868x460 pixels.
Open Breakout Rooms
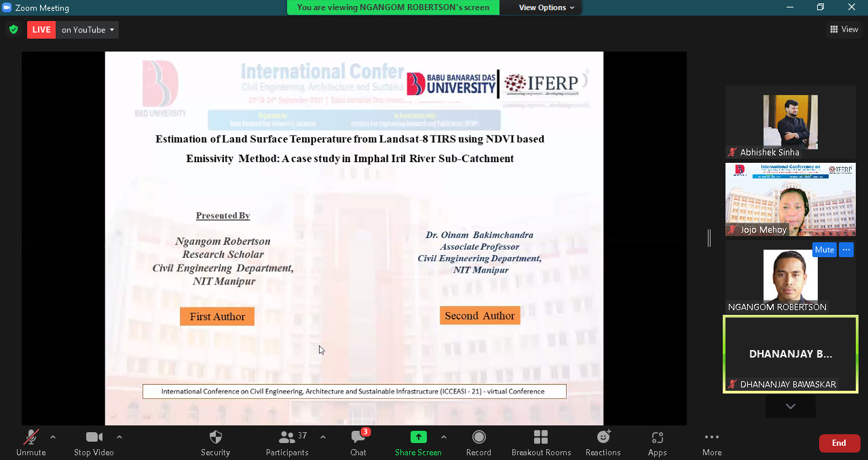[541, 442]
